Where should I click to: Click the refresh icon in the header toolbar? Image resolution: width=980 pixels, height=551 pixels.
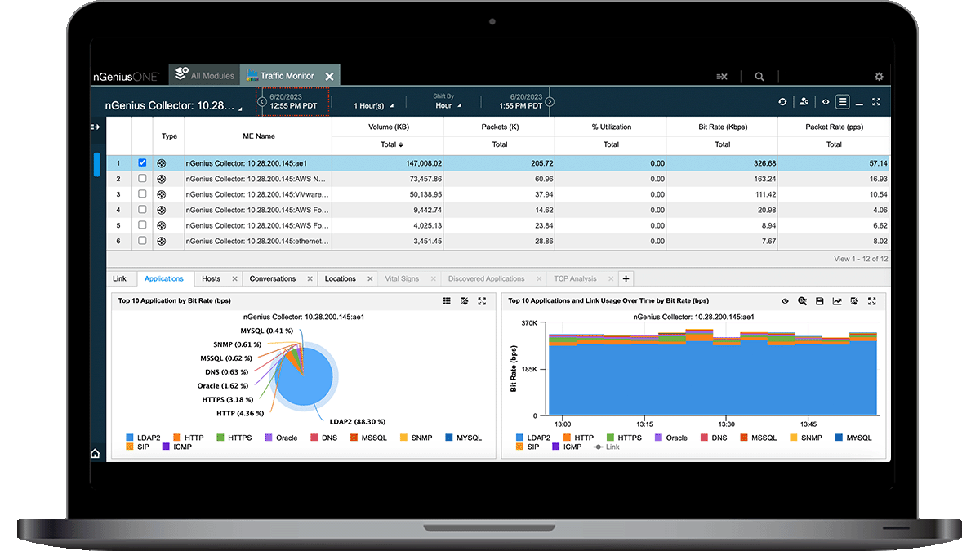click(x=782, y=102)
